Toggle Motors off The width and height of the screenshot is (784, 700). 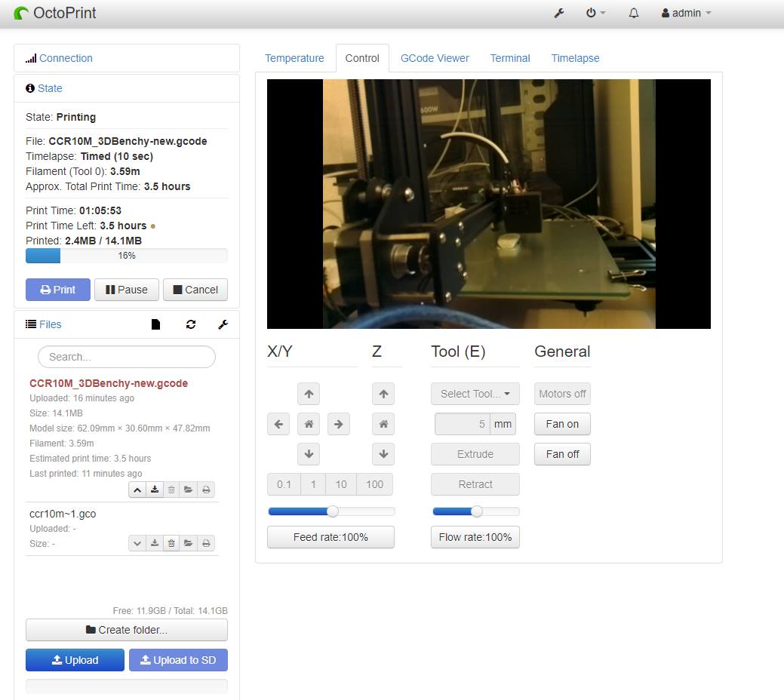pos(561,393)
